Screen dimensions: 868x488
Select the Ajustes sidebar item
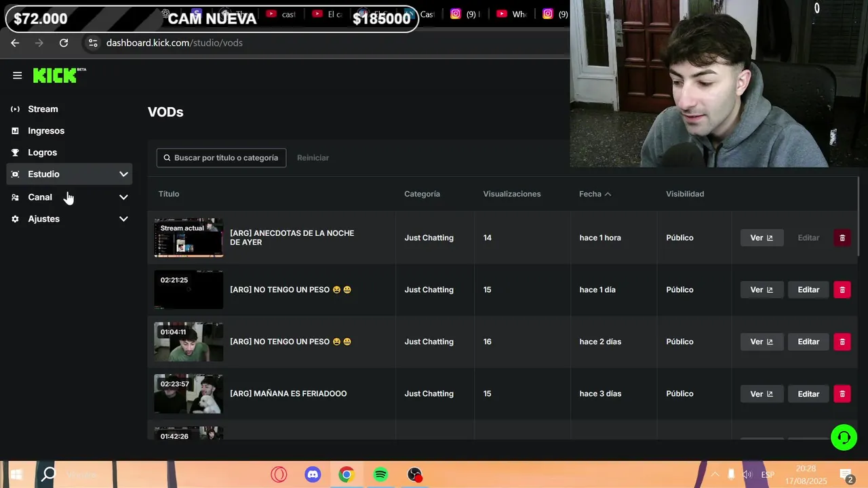(69, 219)
